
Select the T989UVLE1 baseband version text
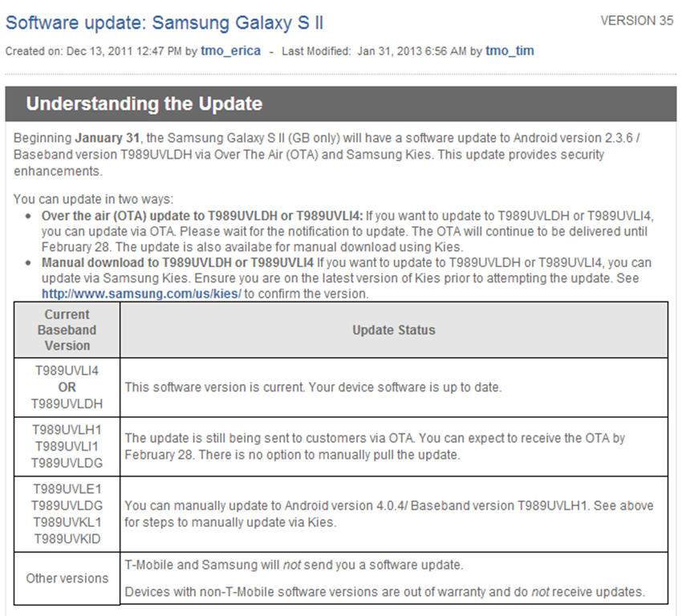point(67,489)
